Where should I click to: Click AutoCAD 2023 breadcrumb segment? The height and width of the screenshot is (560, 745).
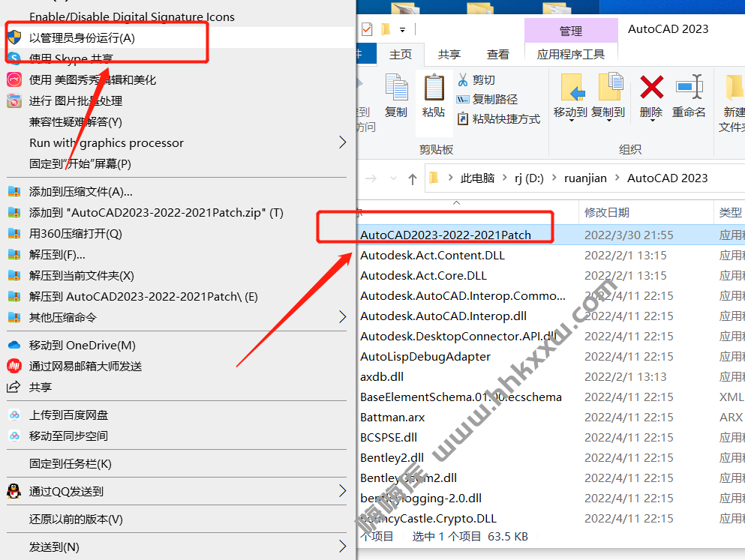point(667,178)
